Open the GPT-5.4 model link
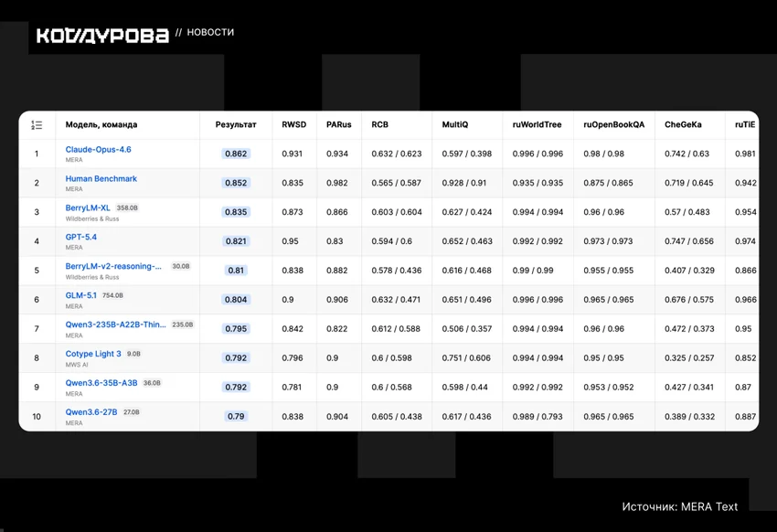 [80, 238]
